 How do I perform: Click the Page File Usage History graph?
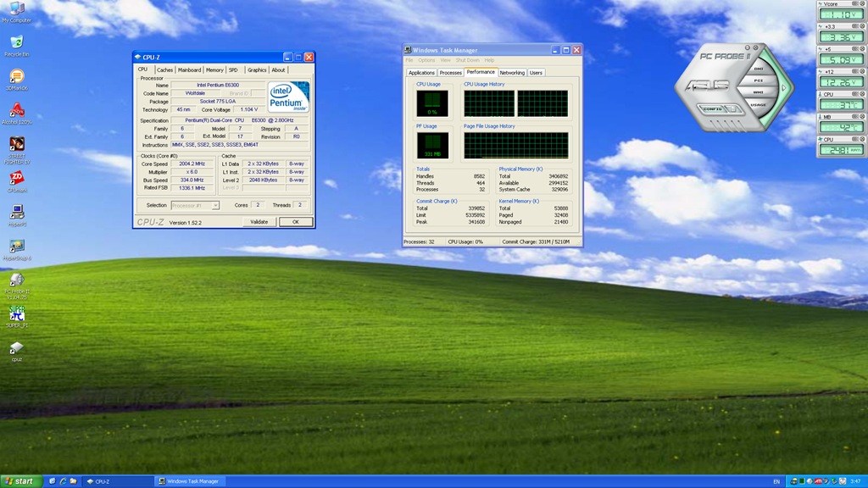pyautogui.click(x=515, y=145)
